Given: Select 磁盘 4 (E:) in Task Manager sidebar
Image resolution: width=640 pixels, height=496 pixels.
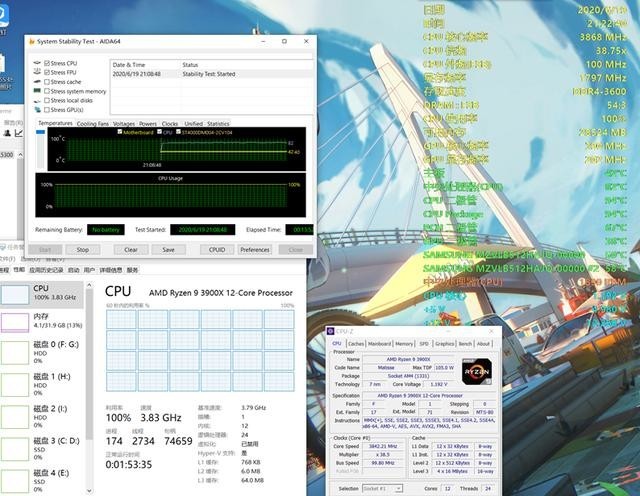Looking at the screenshot, I should pyautogui.click(x=42, y=480).
